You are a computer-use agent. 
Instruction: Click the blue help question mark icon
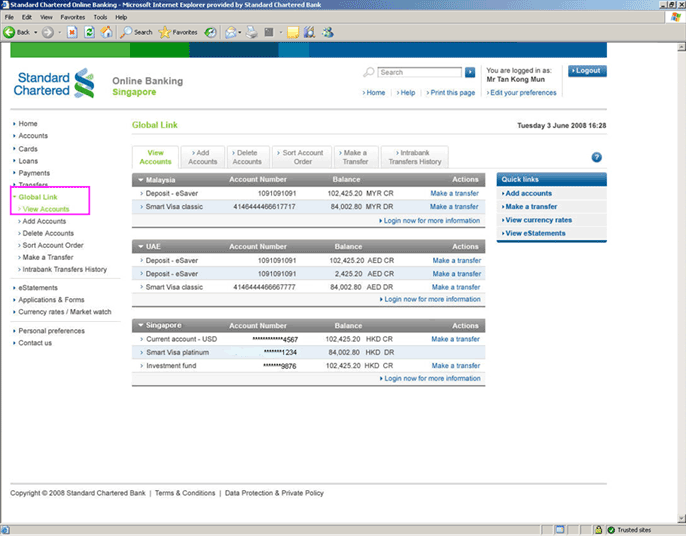click(x=596, y=157)
